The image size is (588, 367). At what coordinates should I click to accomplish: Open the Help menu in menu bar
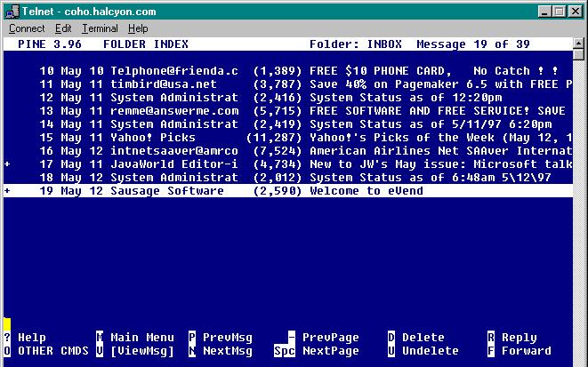[x=138, y=28]
